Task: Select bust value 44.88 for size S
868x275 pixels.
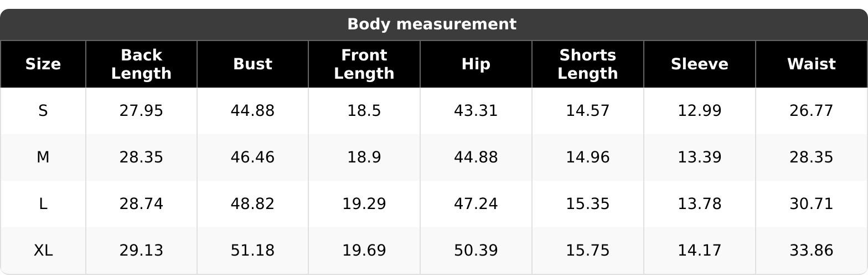Action: click(x=252, y=111)
